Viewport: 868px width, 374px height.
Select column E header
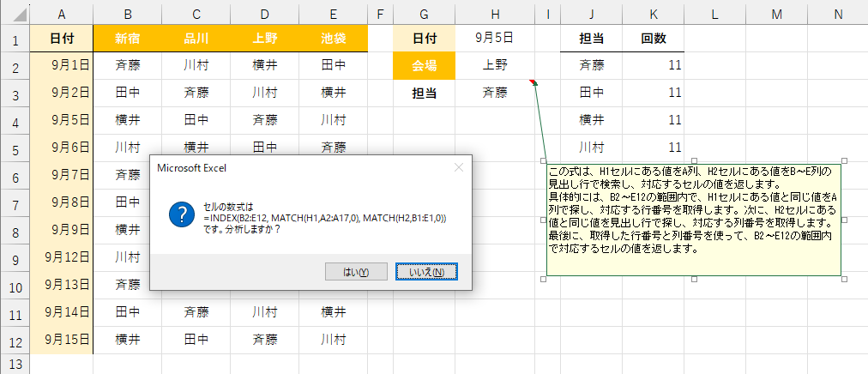tap(334, 15)
